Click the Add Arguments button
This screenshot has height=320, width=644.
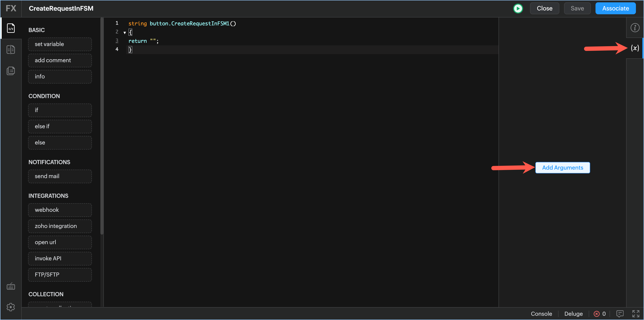(562, 167)
